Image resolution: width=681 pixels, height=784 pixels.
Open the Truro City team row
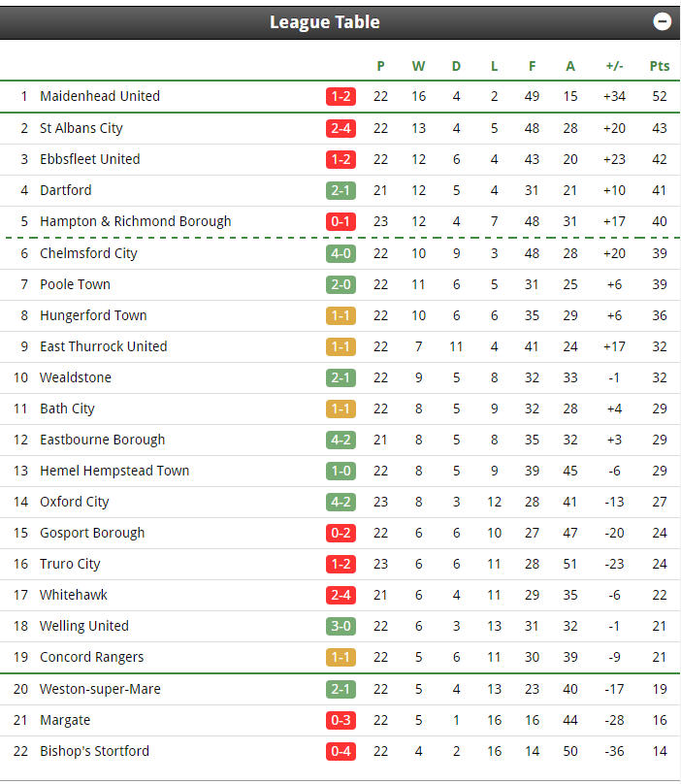(340, 564)
